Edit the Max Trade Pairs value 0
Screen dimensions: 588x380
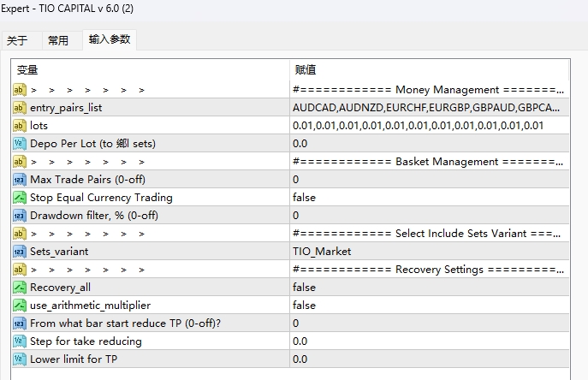(430, 180)
